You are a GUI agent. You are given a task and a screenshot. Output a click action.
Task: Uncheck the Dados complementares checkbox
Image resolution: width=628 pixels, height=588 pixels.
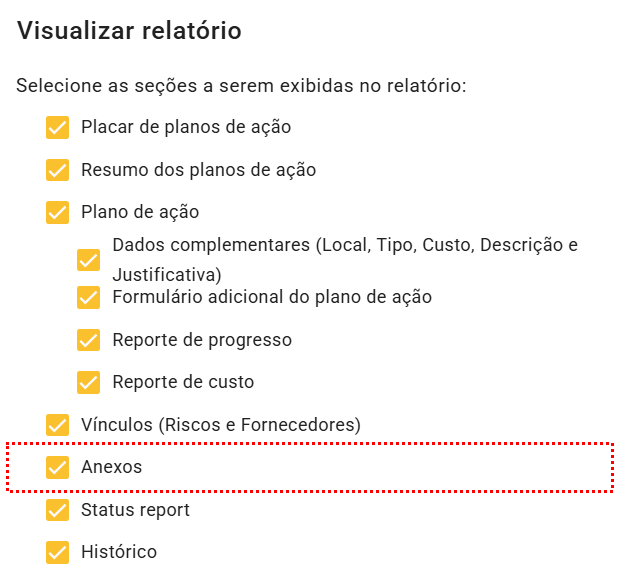(89, 260)
